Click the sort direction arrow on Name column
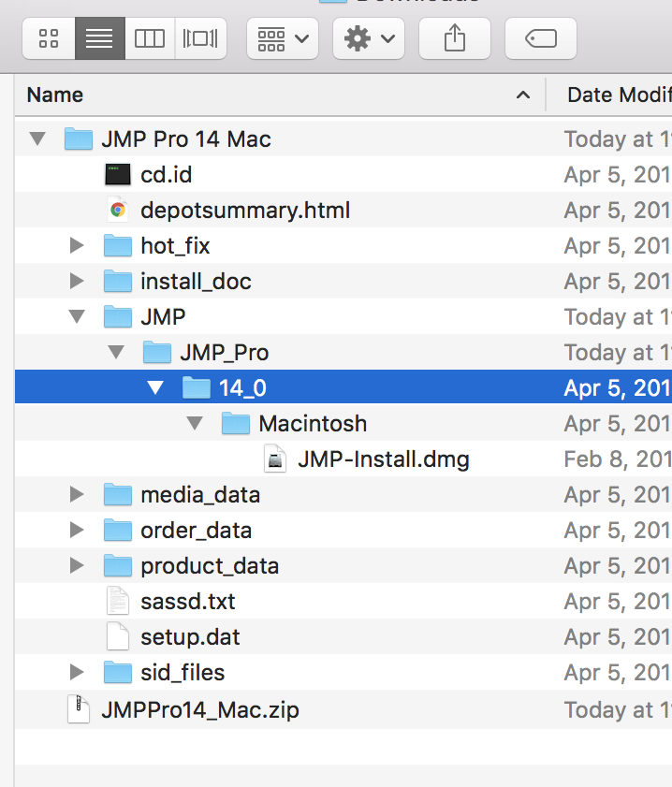This screenshot has height=787, width=672. [522, 95]
